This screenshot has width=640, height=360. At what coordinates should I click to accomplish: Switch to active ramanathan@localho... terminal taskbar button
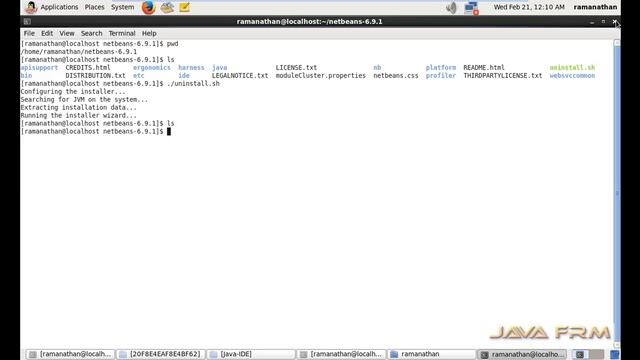522,354
